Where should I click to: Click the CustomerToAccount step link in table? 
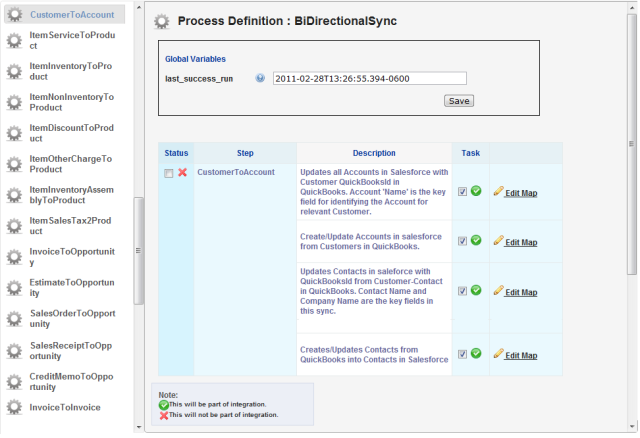[x=236, y=173]
